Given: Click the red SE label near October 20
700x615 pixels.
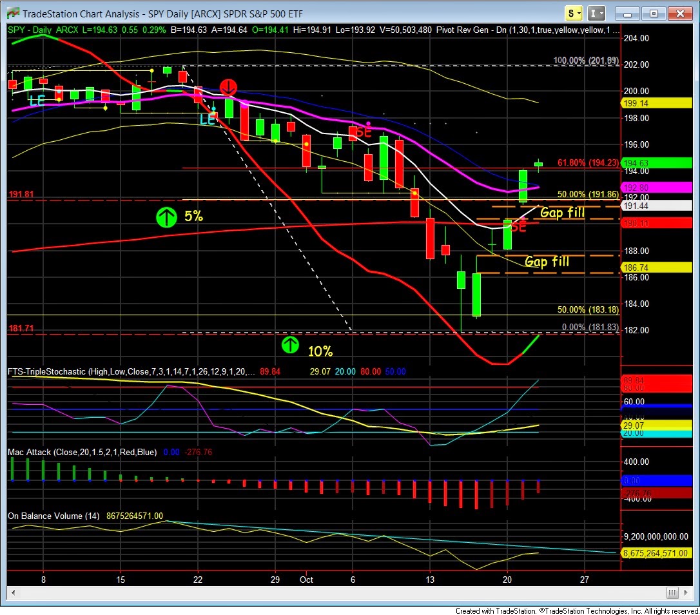Looking at the screenshot, I should [x=518, y=227].
